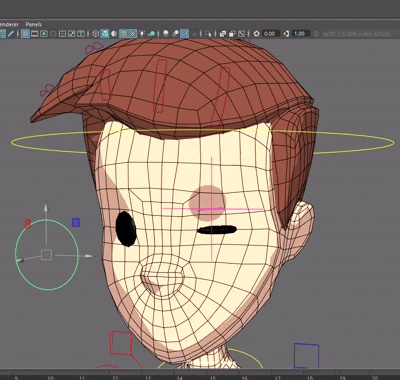This screenshot has width=400, height=380.
Task: Open the Renderer menu in viewport
Action: point(9,24)
